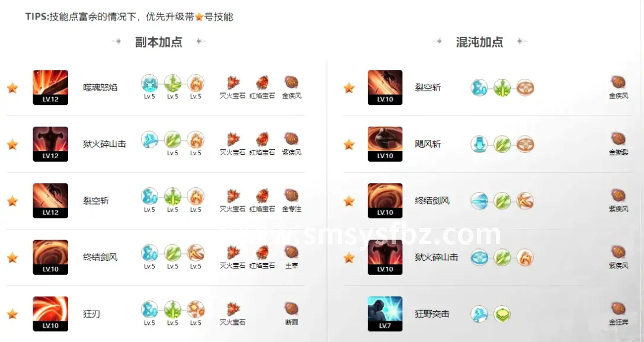The image size is (644, 342).
Task: Toggle the star beside 混沌 裂空斩
Action: [349, 88]
